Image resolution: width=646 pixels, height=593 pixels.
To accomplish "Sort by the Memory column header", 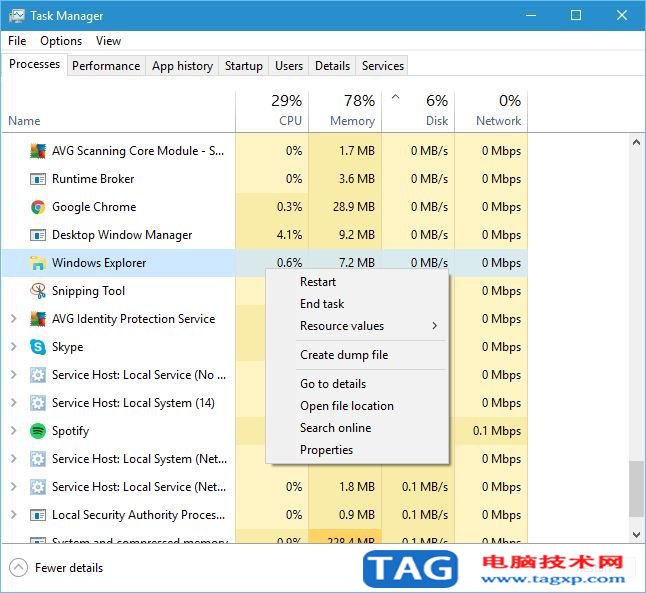I will tap(345, 110).
